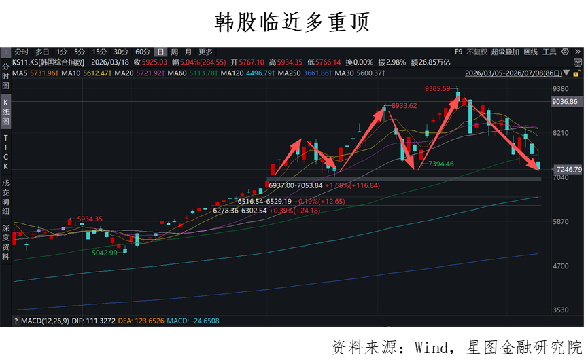Select the 分时图 sidebar panel
Viewport: 588px width, 364px height.
pos(5,76)
